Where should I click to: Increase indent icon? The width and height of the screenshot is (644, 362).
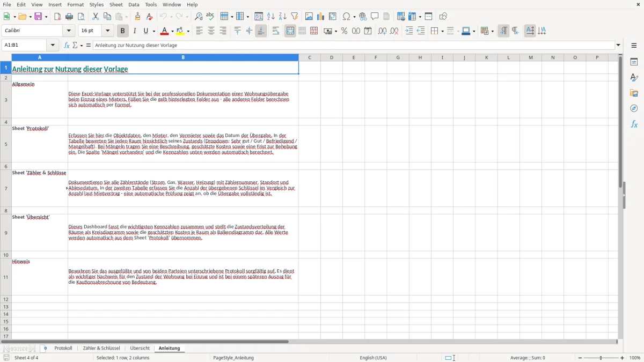click(x=409, y=31)
